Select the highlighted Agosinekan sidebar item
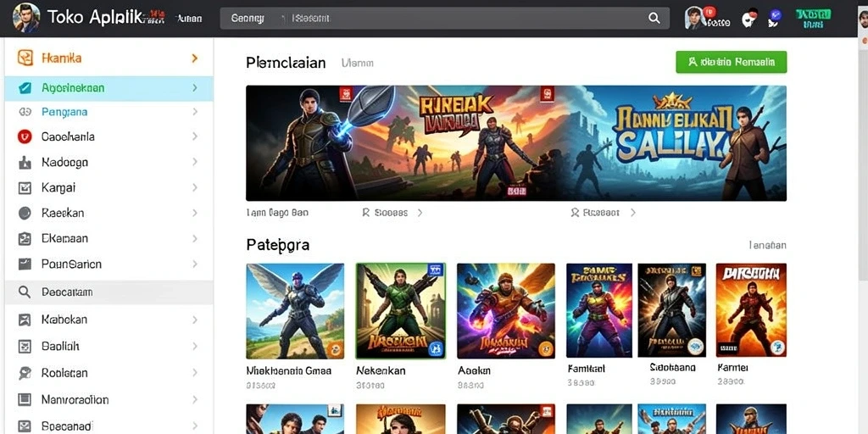This screenshot has height=434, width=868. click(x=109, y=88)
